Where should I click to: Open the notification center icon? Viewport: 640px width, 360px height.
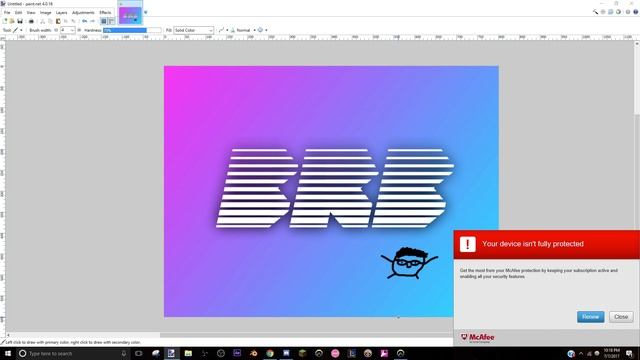[629, 353]
